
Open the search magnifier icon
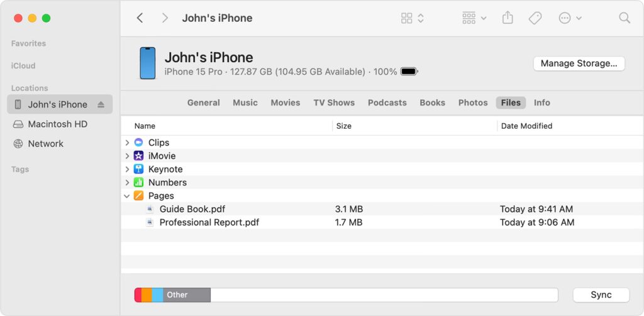[x=624, y=18]
